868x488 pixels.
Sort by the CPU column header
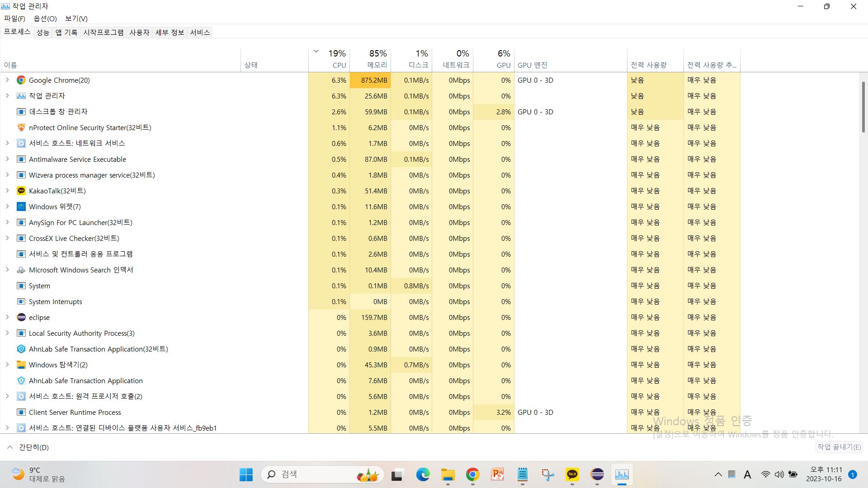point(329,59)
